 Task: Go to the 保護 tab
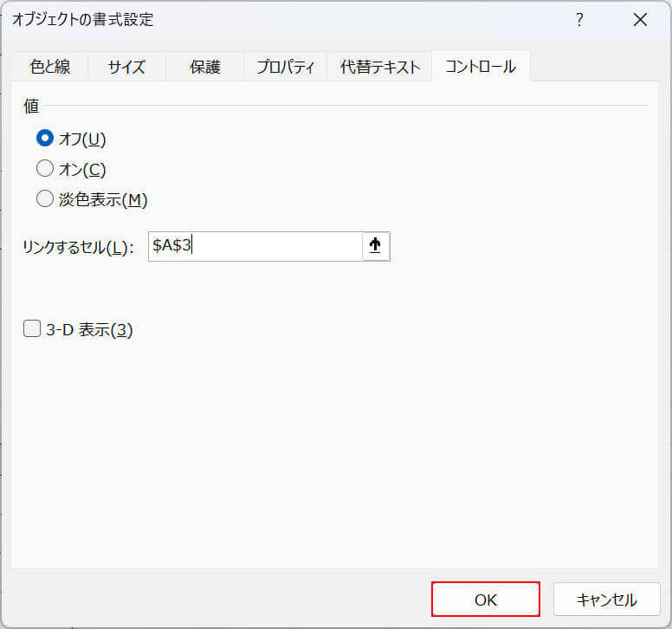click(204, 67)
